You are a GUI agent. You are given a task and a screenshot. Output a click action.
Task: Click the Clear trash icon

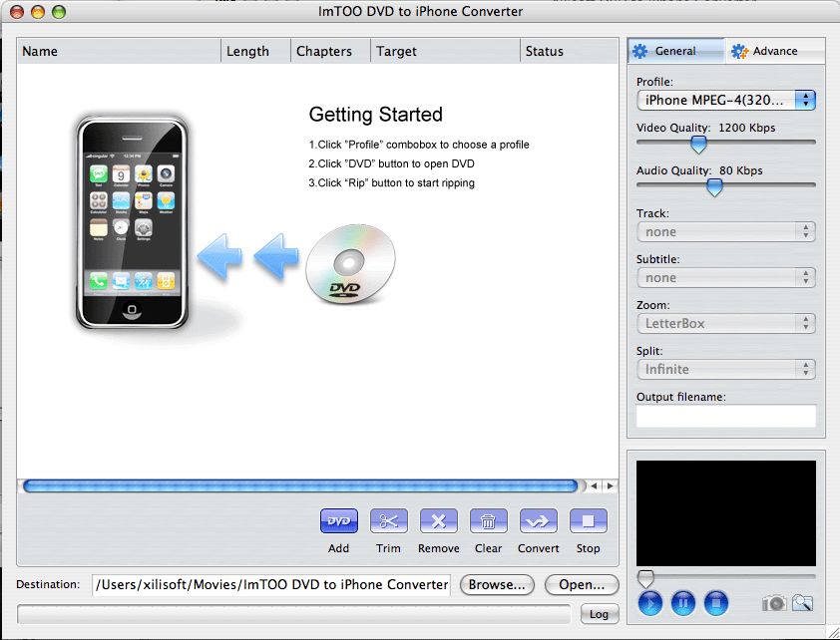coord(488,520)
